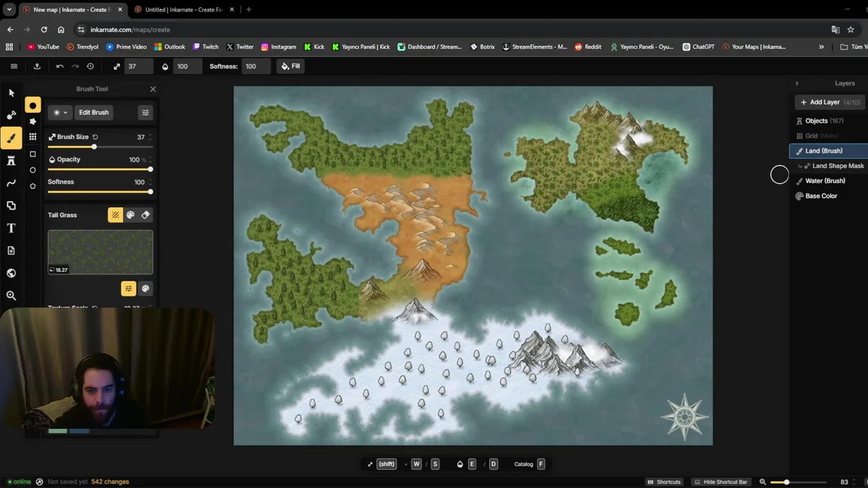
Task: Toggle texture adjustments sliders button
Action: pyautogui.click(x=128, y=289)
